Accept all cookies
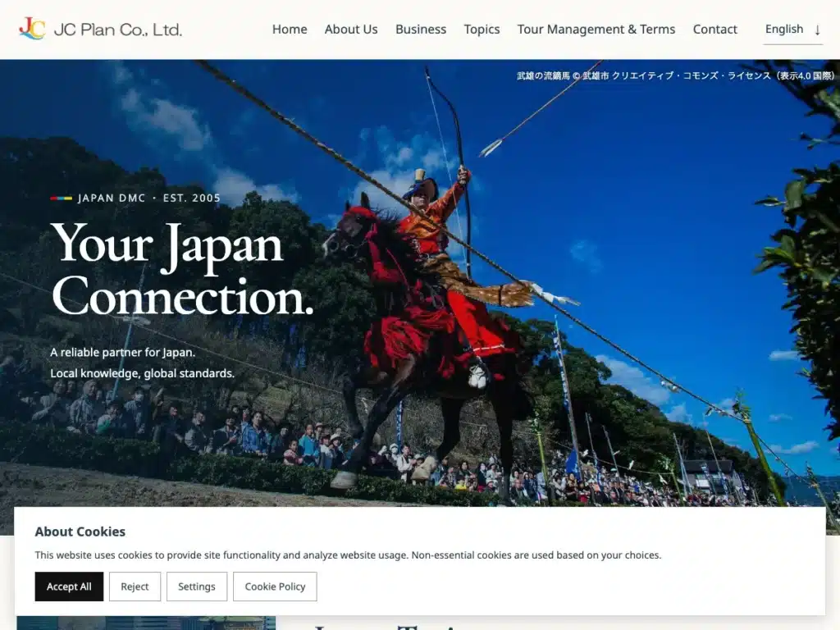This screenshot has height=630, width=840. pyautogui.click(x=69, y=587)
